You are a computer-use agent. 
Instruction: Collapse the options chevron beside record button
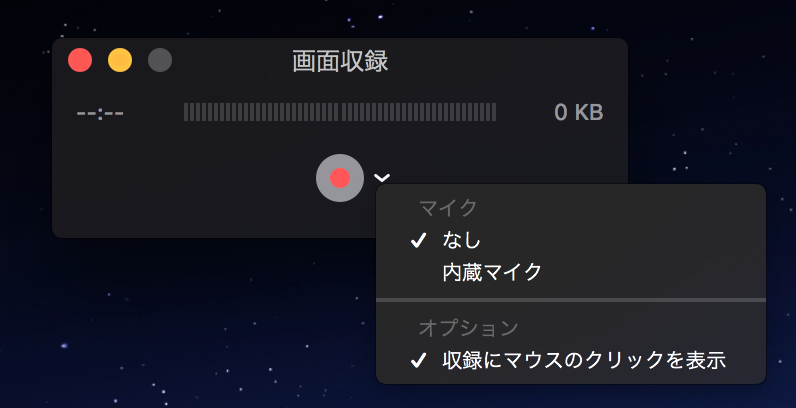coord(382,178)
